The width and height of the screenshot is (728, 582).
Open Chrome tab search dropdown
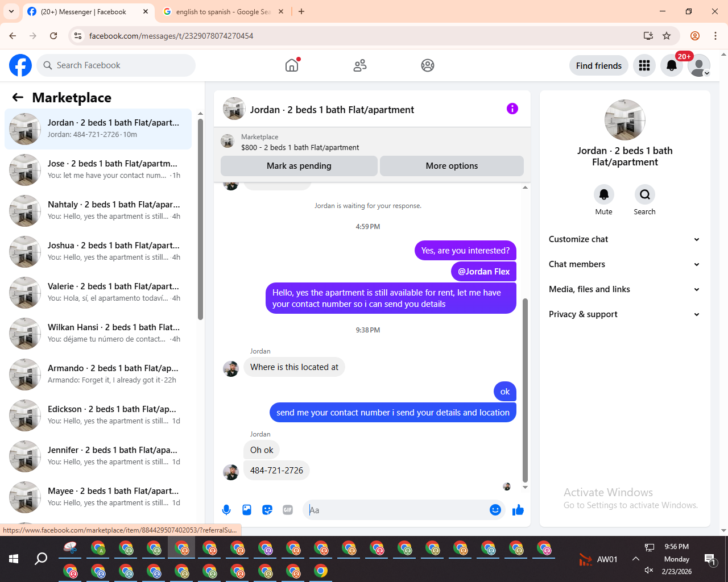11,11
